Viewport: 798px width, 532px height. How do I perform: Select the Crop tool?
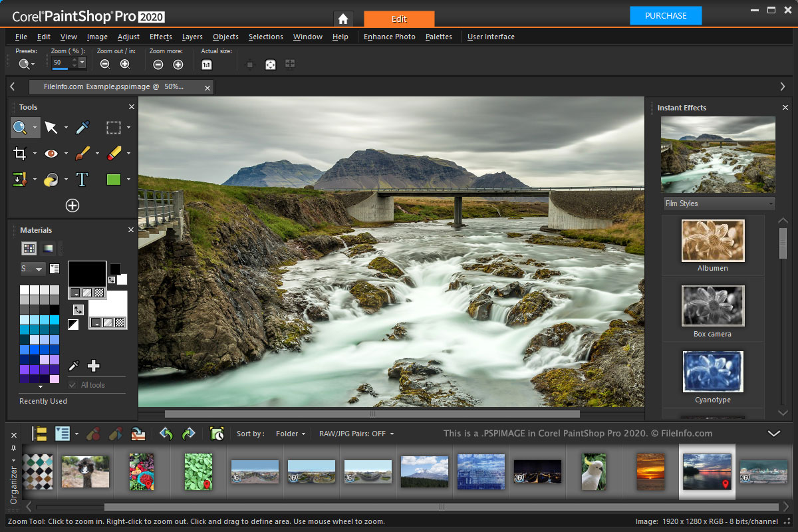tap(19, 154)
